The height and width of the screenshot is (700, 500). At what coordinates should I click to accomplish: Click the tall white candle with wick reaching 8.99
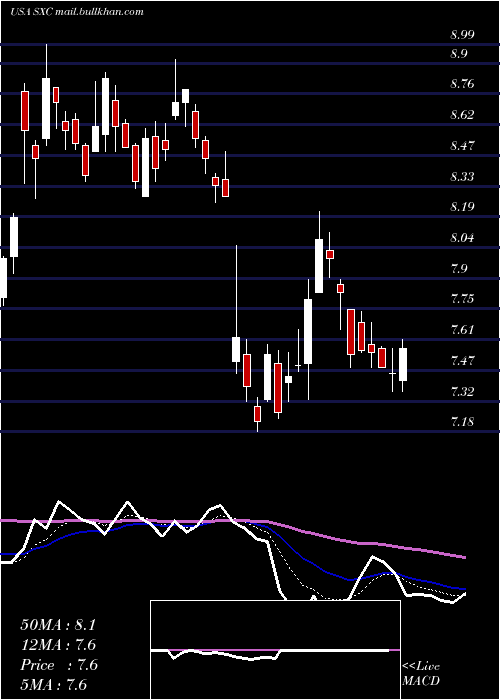point(46,108)
